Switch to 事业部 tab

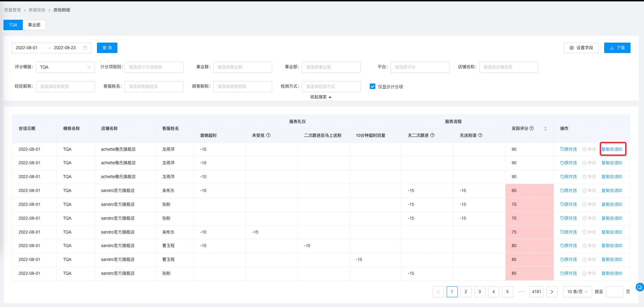coord(34,25)
